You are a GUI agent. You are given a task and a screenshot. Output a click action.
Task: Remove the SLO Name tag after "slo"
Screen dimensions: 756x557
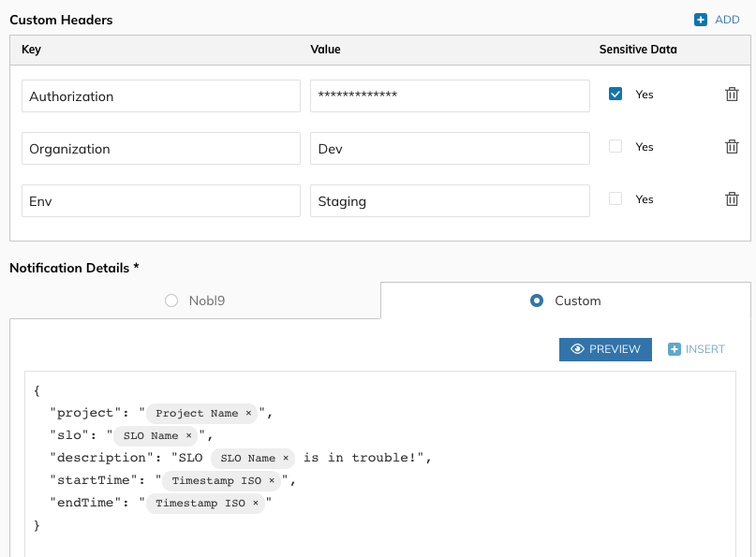coord(188,435)
